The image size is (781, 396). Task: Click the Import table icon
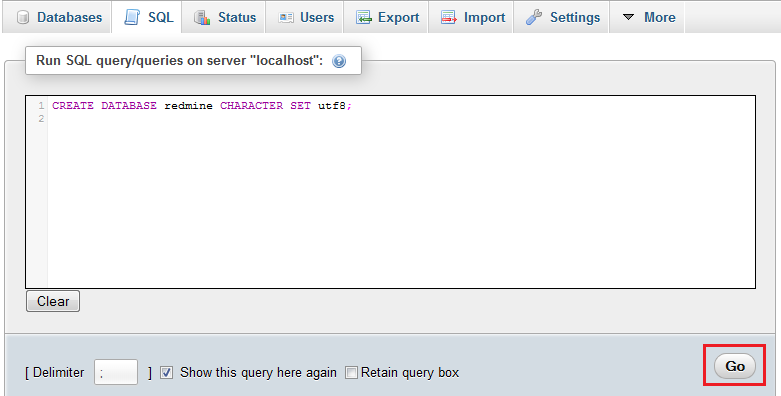(449, 17)
